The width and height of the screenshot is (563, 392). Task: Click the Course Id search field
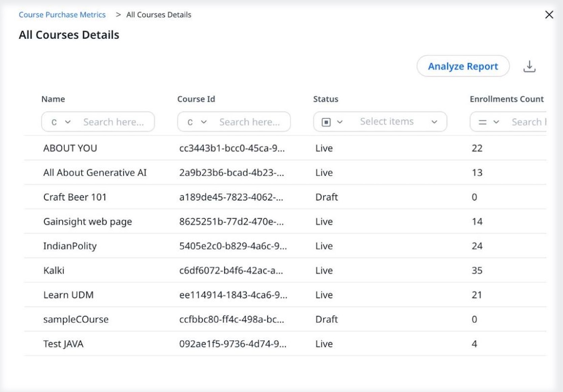[x=250, y=122]
